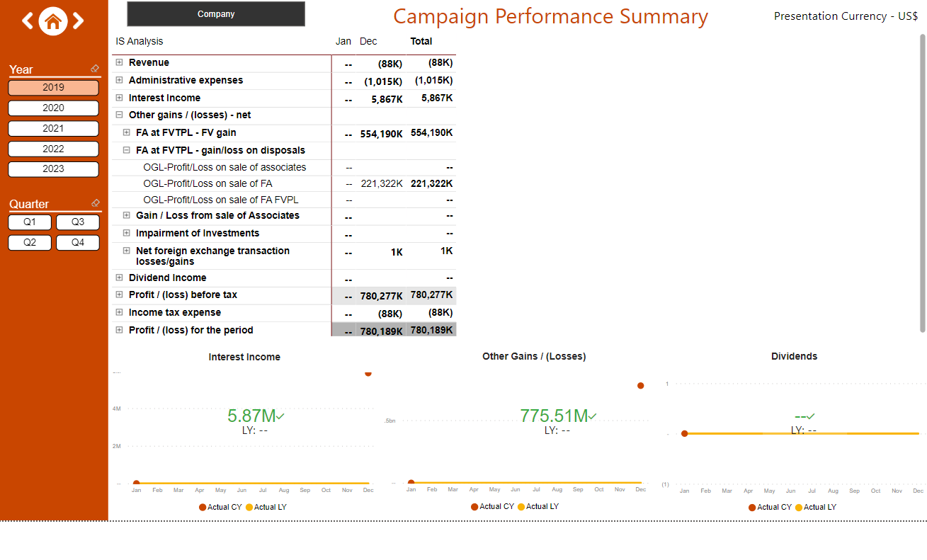Click Actual LY legend in Other Gains chart
This screenshot has height=560, width=927.
538,506
